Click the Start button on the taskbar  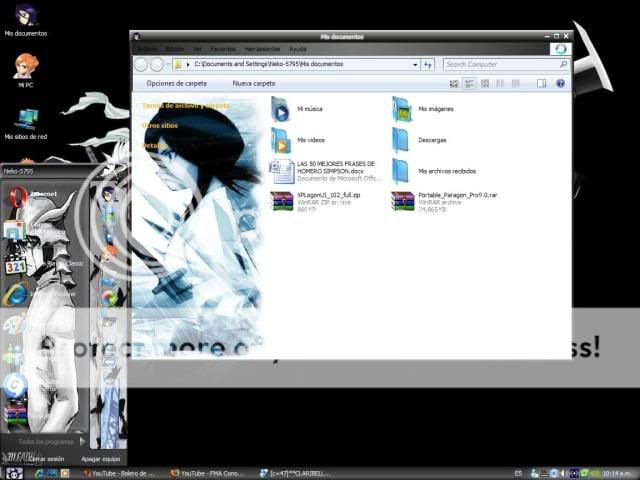click(x=13, y=473)
